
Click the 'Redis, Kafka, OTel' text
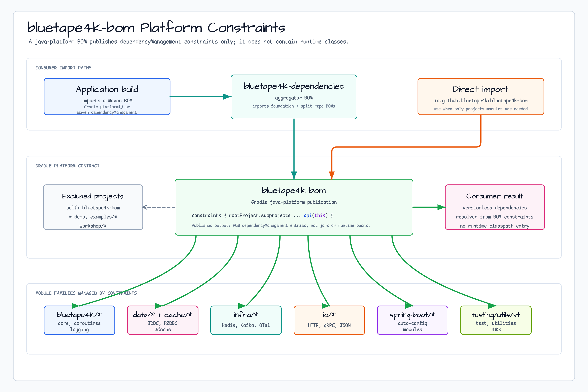point(246,325)
